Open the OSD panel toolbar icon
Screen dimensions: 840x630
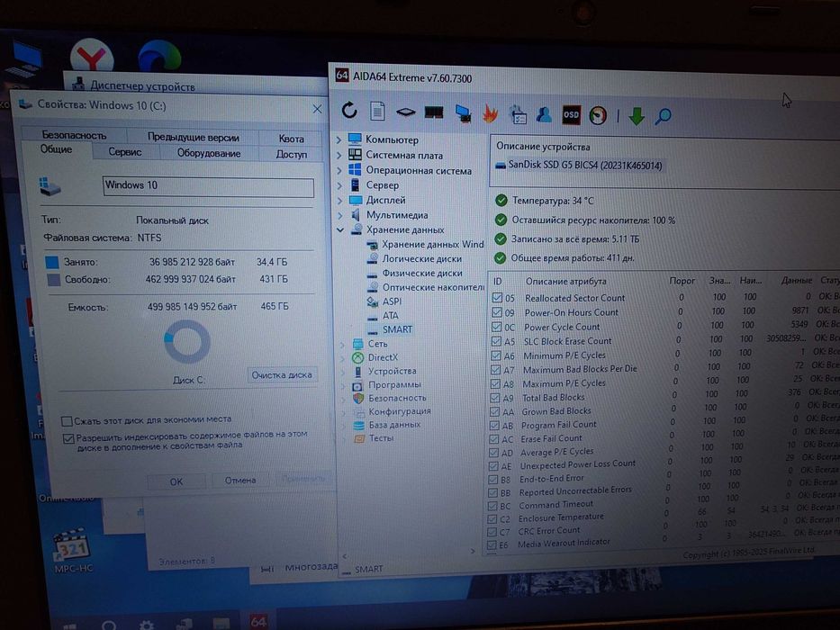point(571,114)
